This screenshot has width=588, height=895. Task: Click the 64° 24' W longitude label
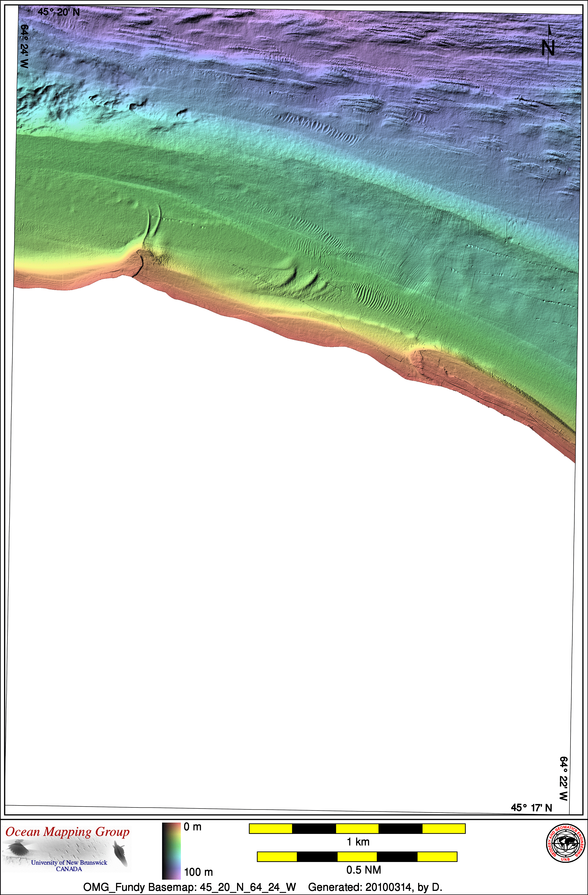(x=24, y=46)
